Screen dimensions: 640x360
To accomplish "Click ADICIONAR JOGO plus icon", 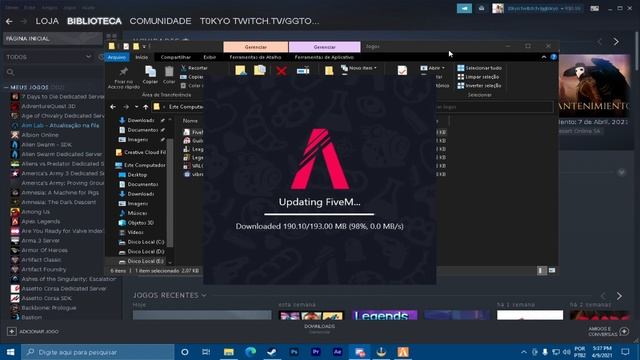I will pos(11,331).
